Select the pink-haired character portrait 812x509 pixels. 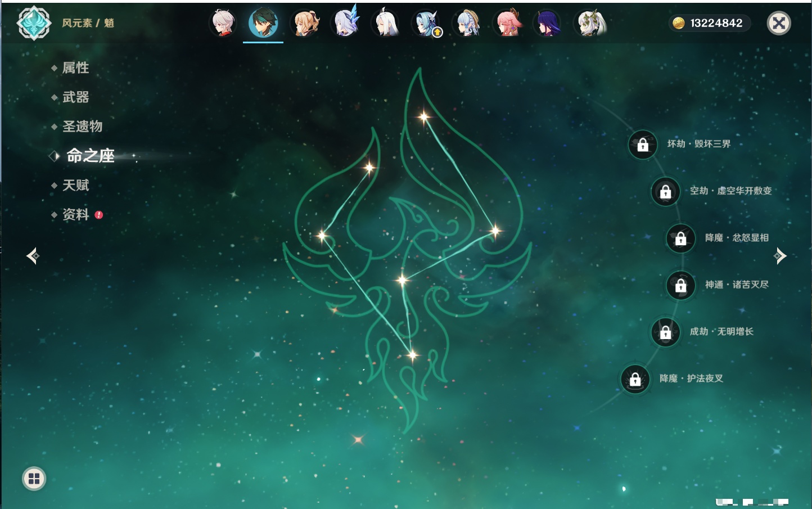pos(508,24)
